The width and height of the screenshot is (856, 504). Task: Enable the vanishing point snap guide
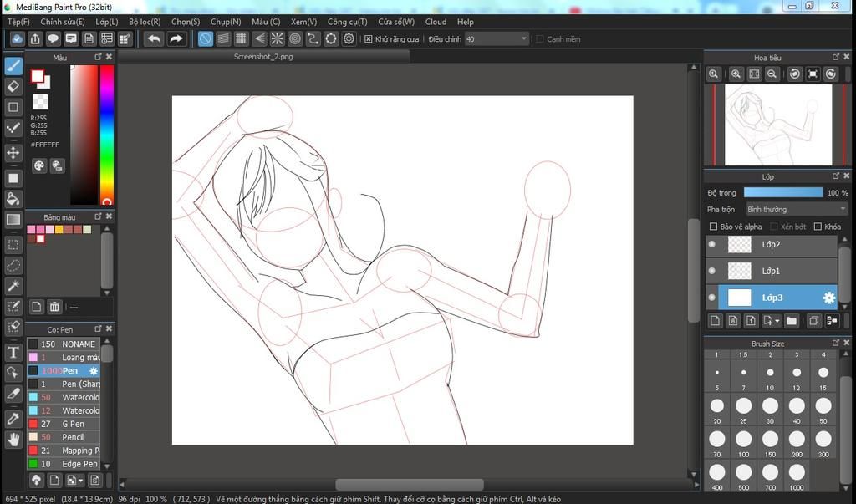(x=259, y=38)
